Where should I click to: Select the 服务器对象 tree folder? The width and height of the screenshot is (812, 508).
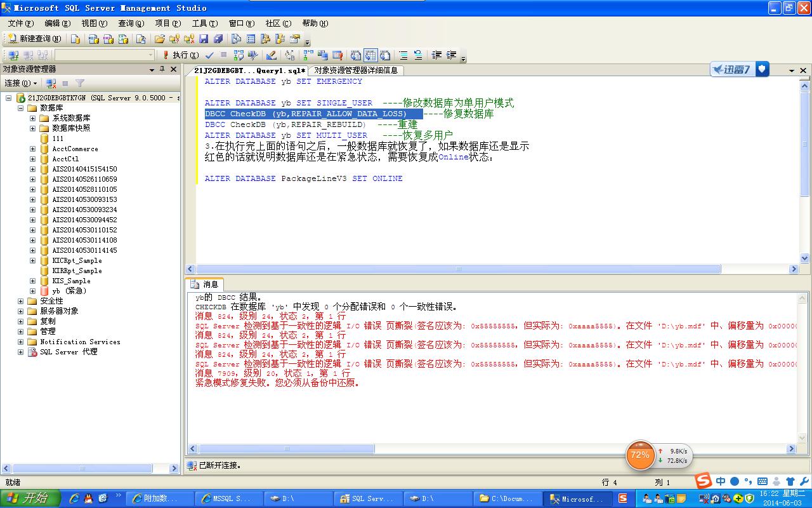(59, 311)
